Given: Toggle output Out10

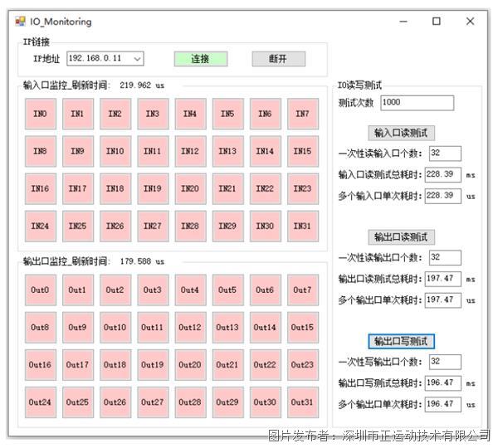Looking at the screenshot, I should coord(115,328).
